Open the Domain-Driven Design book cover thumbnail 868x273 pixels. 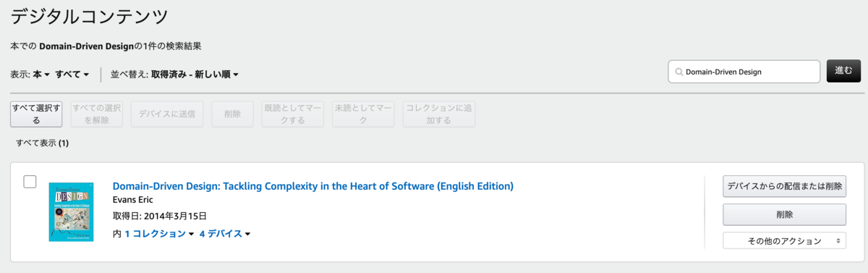pyautogui.click(x=71, y=211)
